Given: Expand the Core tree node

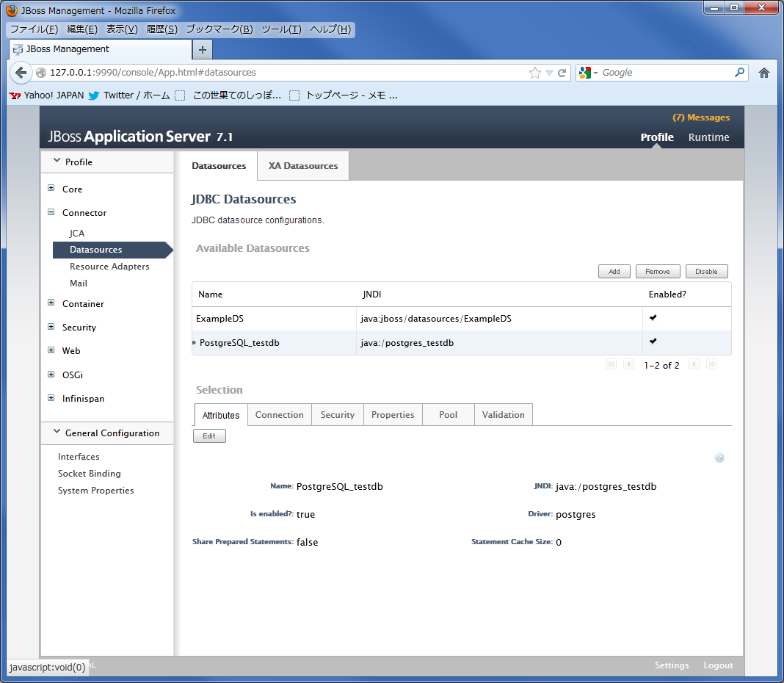Looking at the screenshot, I should click(51, 188).
